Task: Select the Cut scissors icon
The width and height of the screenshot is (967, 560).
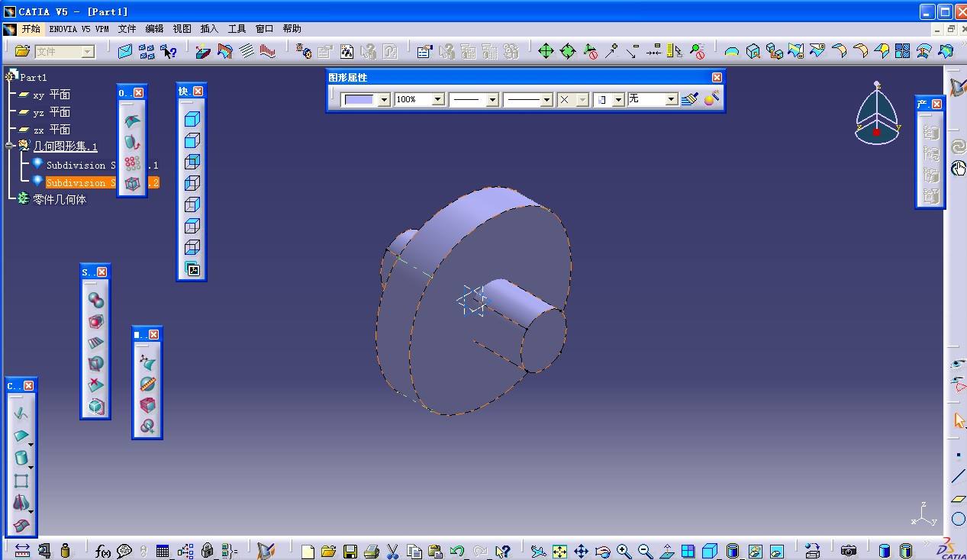Action: coord(392,551)
